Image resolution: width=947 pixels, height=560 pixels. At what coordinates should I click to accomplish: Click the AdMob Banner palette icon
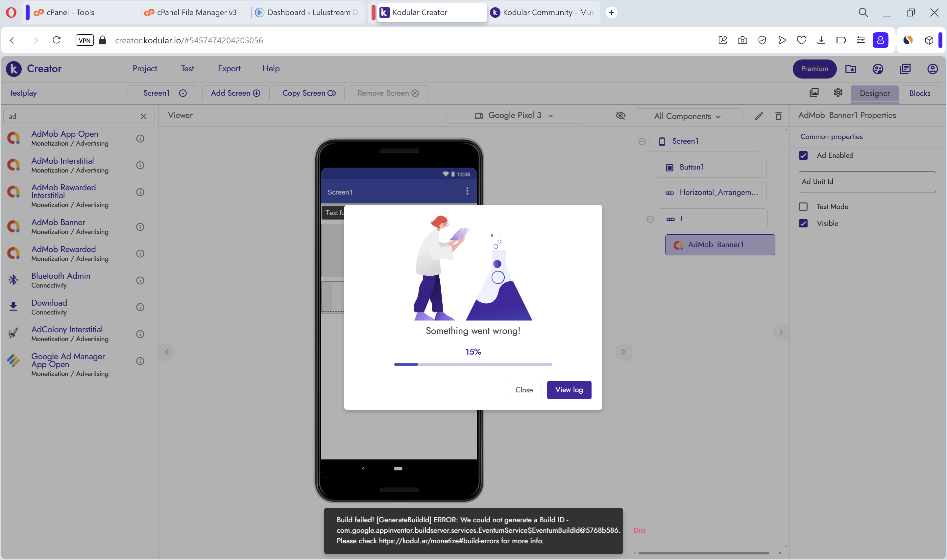[13, 226]
